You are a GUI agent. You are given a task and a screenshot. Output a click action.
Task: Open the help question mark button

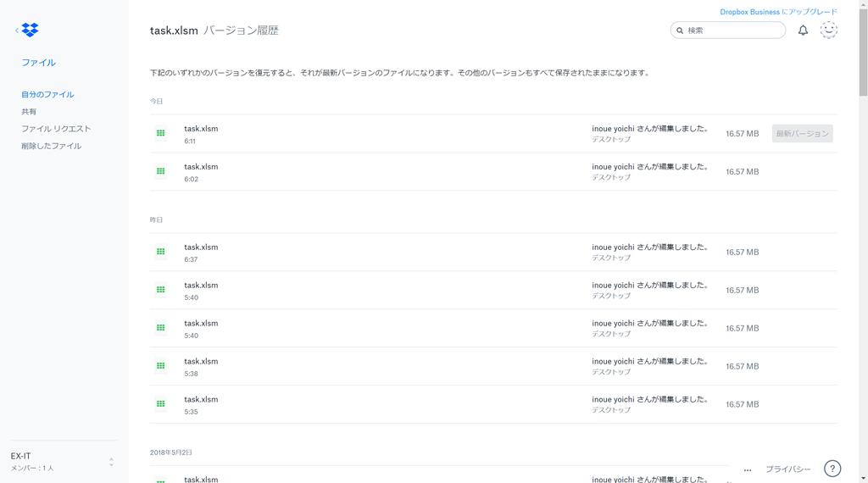click(x=832, y=469)
